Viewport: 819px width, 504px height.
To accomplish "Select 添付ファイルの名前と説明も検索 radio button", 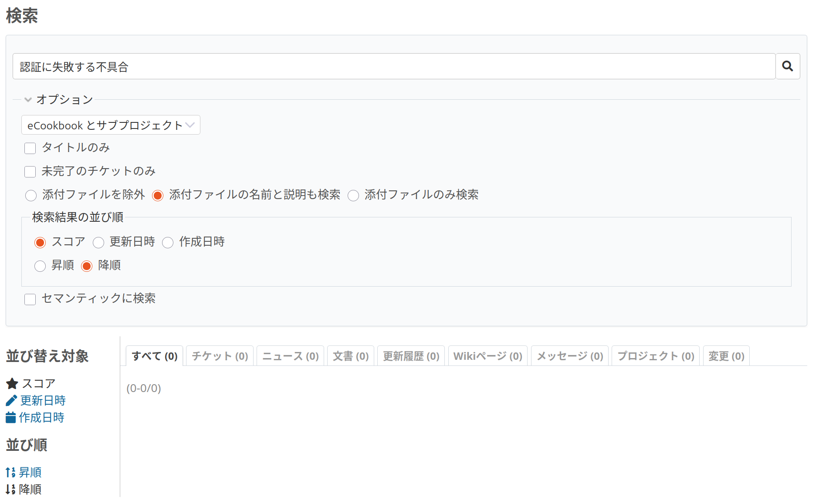I will point(158,196).
